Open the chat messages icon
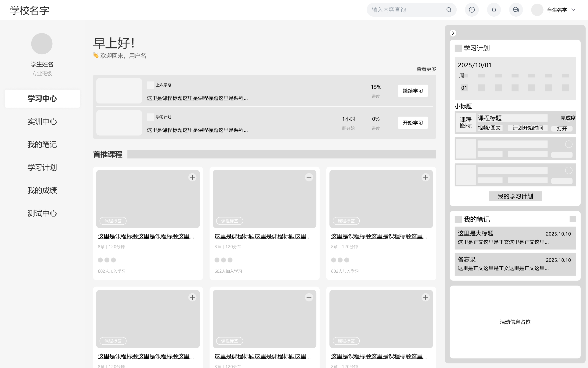Image resolution: width=588 pixels, height=368 pixels. pos(516,10)
